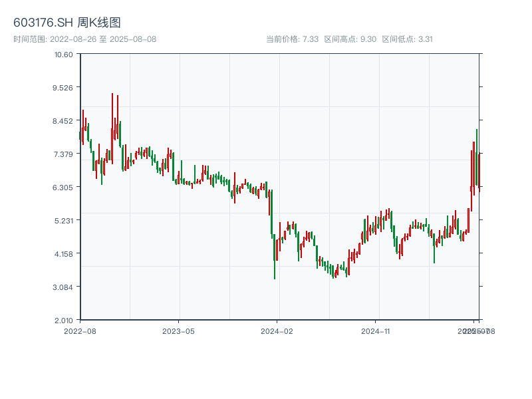Click the 4.158 price axis label
Viewport: 532px width, 399px height.
pos(63,253)
